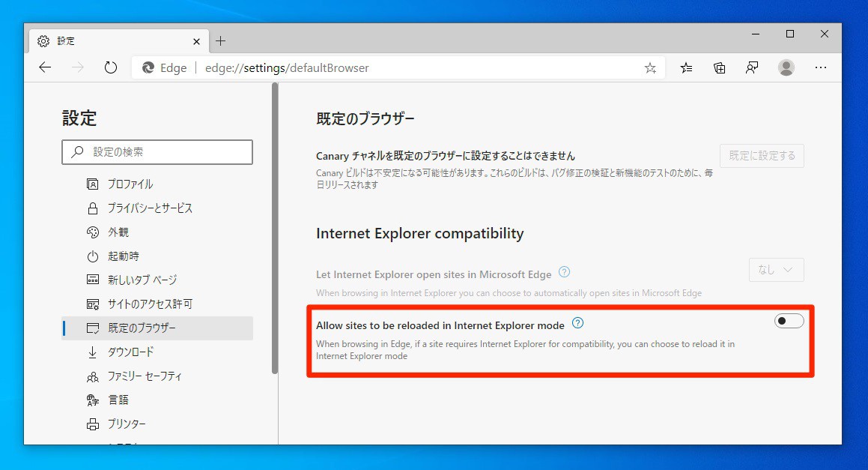Click the sidebar vertical scrollbar
The image size is (868, 470).
pyautogui.click(x=275, y=229)
